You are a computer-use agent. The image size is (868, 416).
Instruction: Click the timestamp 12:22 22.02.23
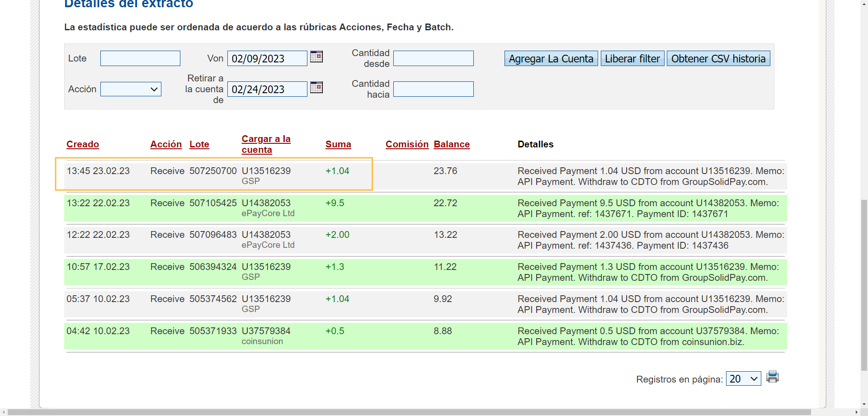point(98,235)
